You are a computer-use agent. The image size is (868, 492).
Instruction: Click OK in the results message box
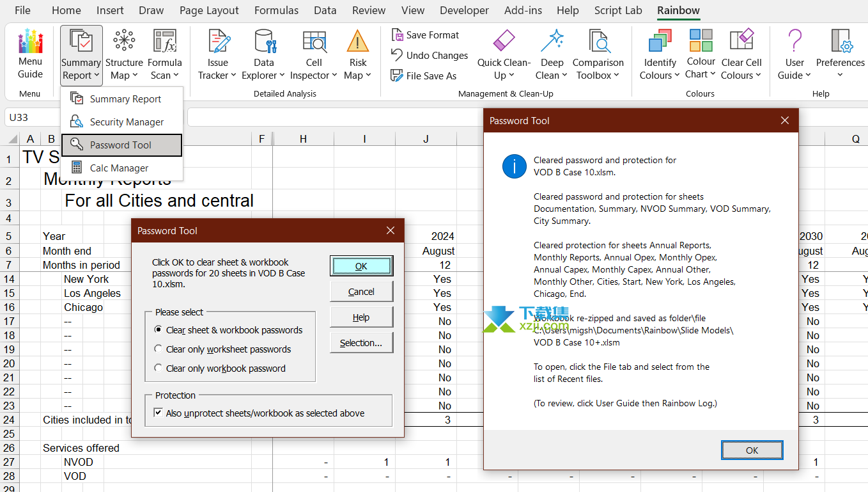[x=752, y=450]
